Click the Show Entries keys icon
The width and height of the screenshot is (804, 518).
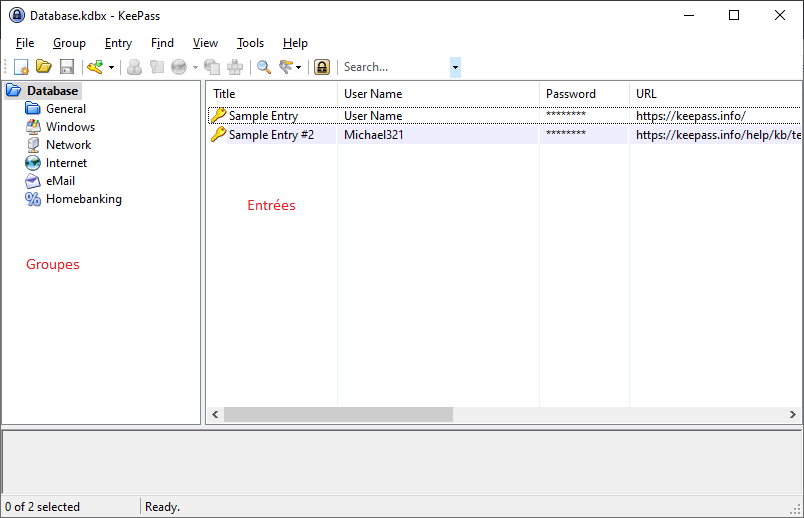click(x=286, y=67)
